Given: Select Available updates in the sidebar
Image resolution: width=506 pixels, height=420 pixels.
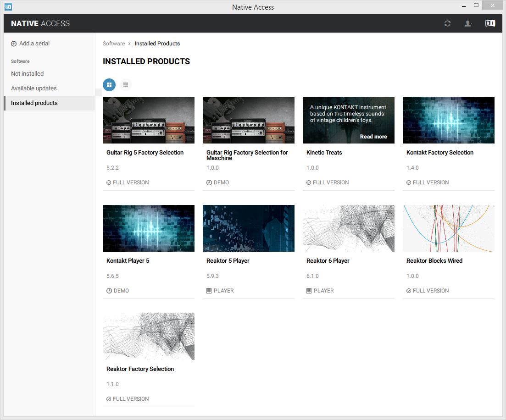Looking at the screenshot, I should (x=33, y=88).
